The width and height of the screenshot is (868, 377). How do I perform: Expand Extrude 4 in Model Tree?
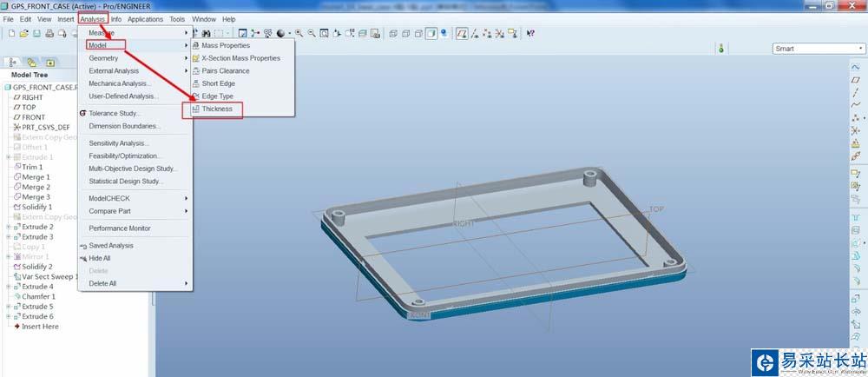pyautogui.click(x=9, y=287)
